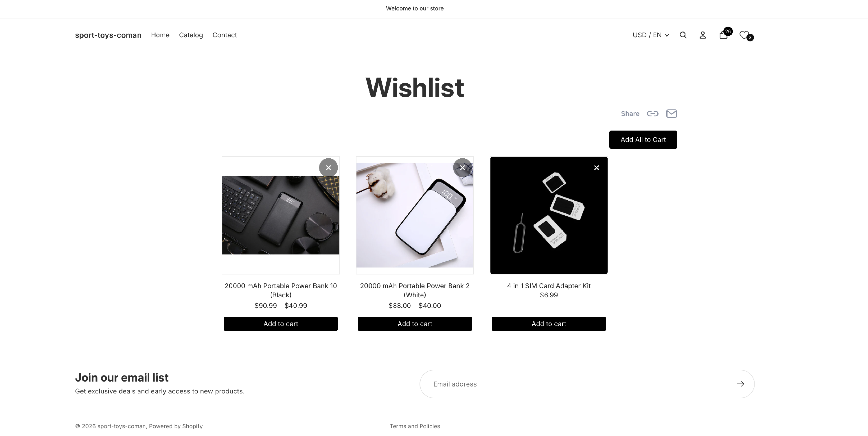Click the Add All to Cart button
The width and height of the screenshot is (868, 436).
point(643,140)
